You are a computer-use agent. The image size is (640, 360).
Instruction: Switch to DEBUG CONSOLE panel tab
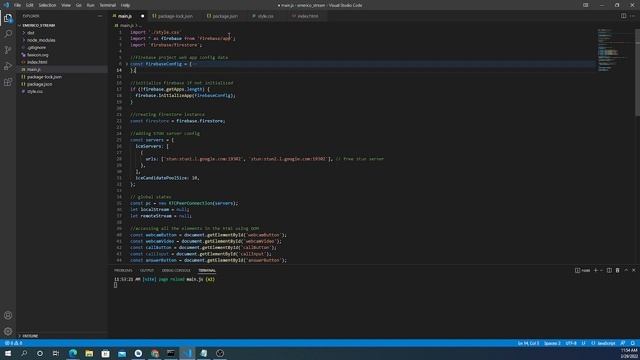(176, 271)
